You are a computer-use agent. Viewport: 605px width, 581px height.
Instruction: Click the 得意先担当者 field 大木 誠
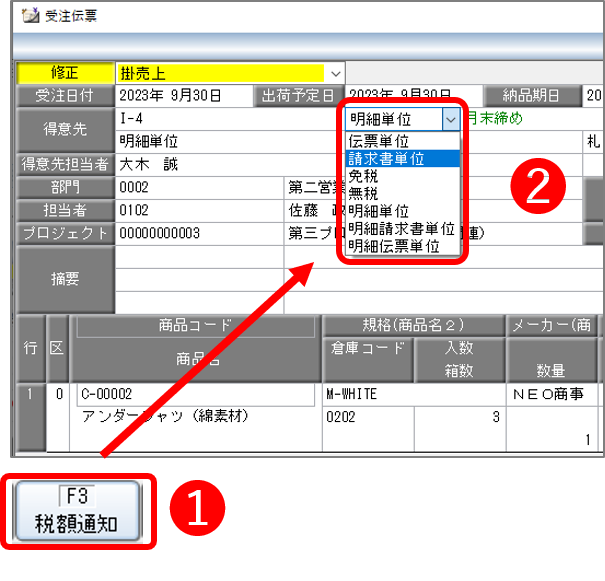[x=230, y=165]
